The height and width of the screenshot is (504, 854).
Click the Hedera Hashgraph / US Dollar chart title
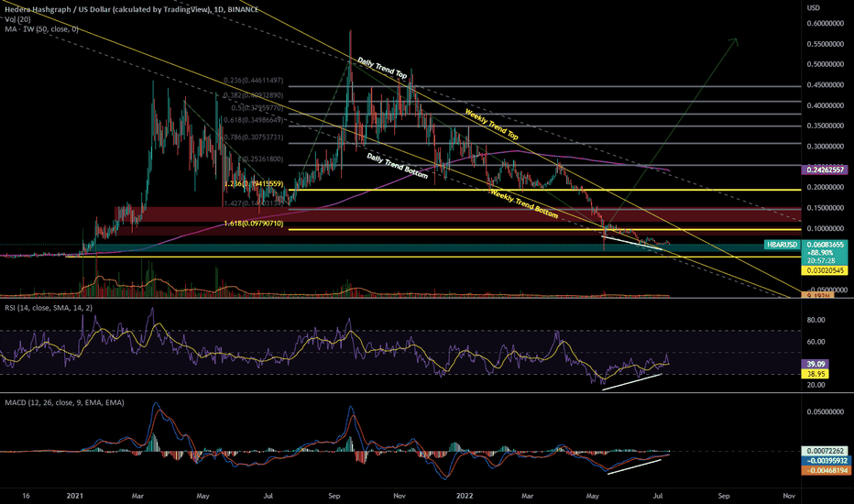click(132, 9)
